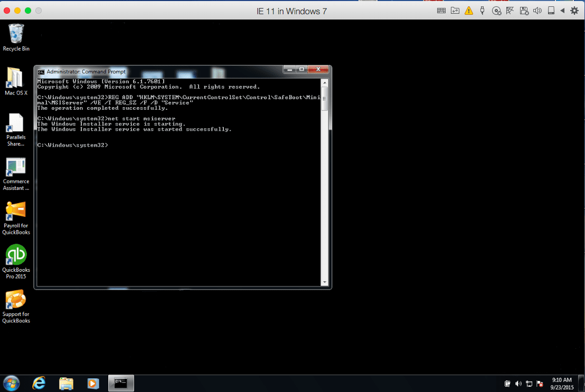Open the Action Center flag tray icon
The height and width of the screenshot is (392, 585).
pyautogui.click(x=540, y=384)
